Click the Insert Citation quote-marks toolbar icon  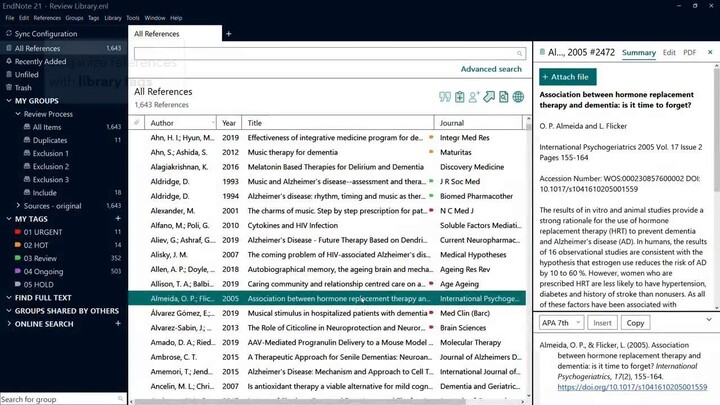444,97
